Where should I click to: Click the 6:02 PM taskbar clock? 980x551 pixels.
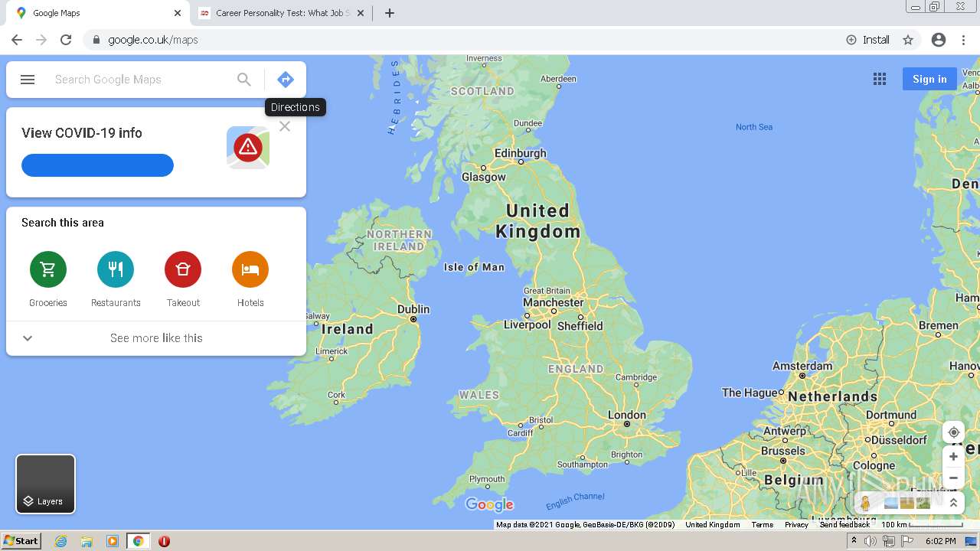[941, 541]
